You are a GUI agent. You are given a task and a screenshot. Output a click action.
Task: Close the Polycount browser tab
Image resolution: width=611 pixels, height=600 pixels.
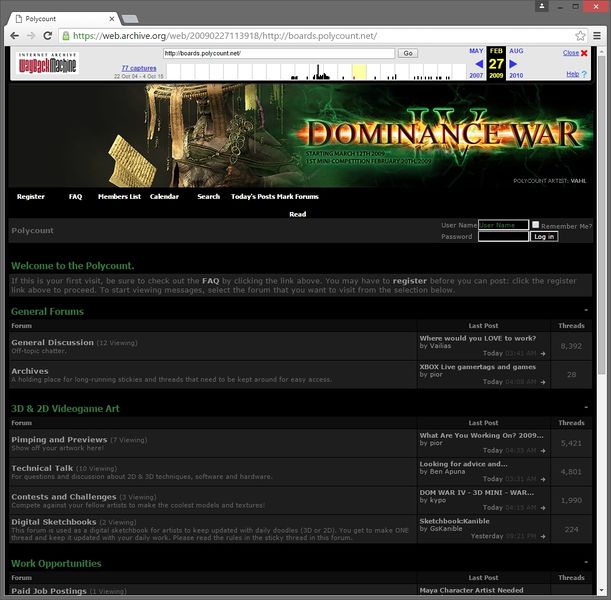(112, 19)
